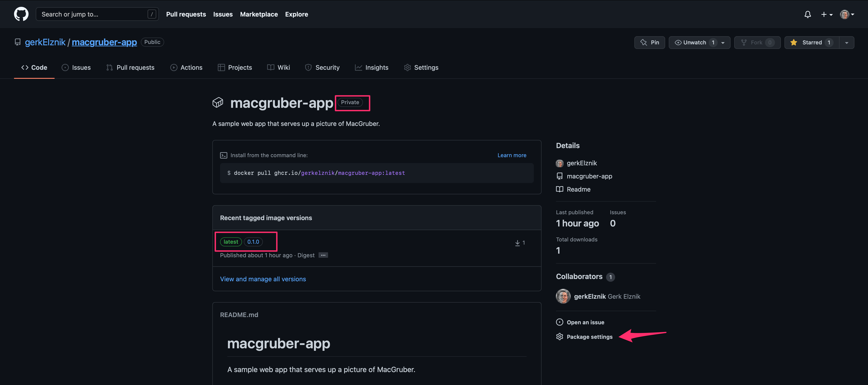Screen dimensions: 868x385
Task: Click the README.md header label
Action: (239, 315)
